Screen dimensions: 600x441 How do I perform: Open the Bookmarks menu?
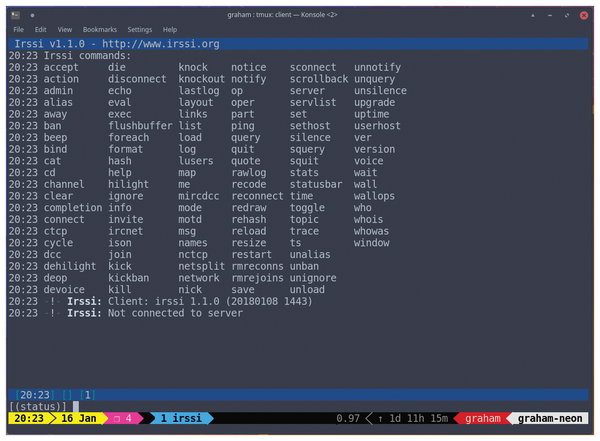pos(99,29)
